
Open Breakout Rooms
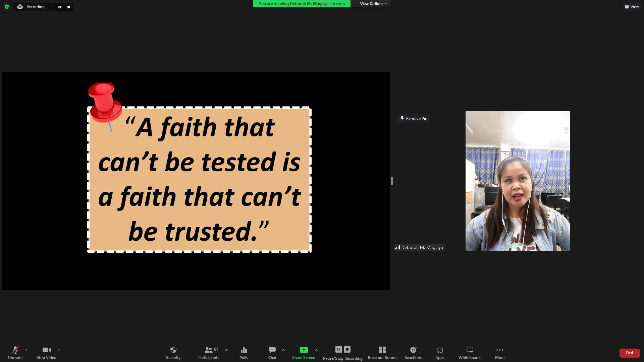[x=382, y=353]
